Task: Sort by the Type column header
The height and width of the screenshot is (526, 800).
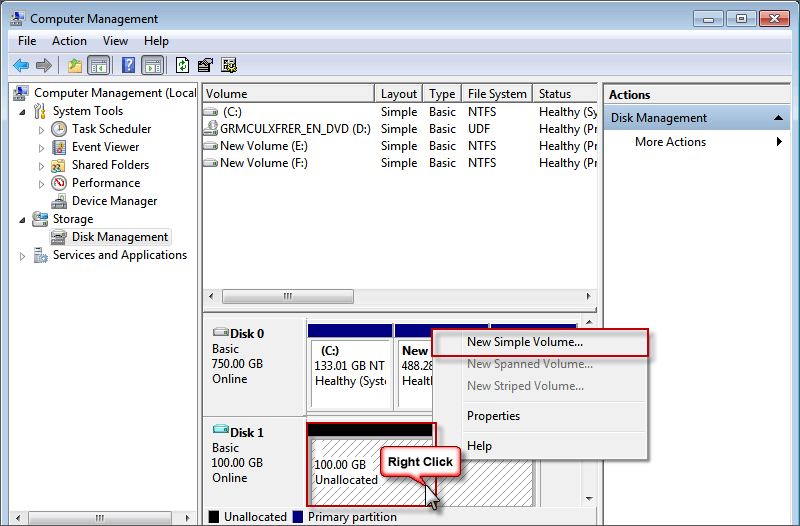Action: click(442, 94)
